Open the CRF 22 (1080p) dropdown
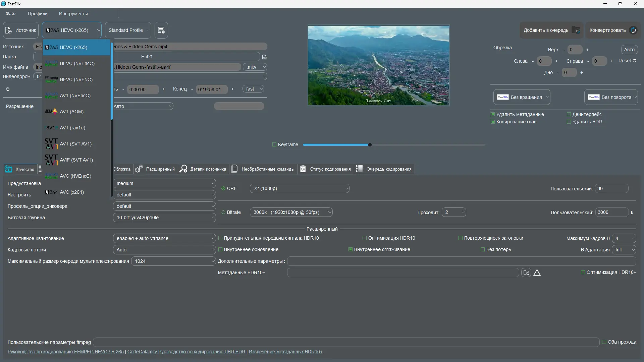This screenshot has height=362, width=644. pos(299,188)
